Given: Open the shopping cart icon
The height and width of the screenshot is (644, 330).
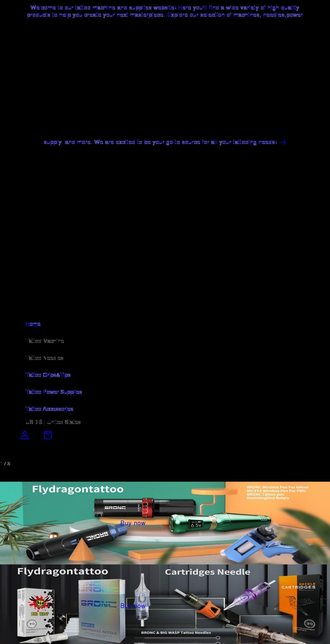Looking at the screenshot, I should [x=48, y=435].
